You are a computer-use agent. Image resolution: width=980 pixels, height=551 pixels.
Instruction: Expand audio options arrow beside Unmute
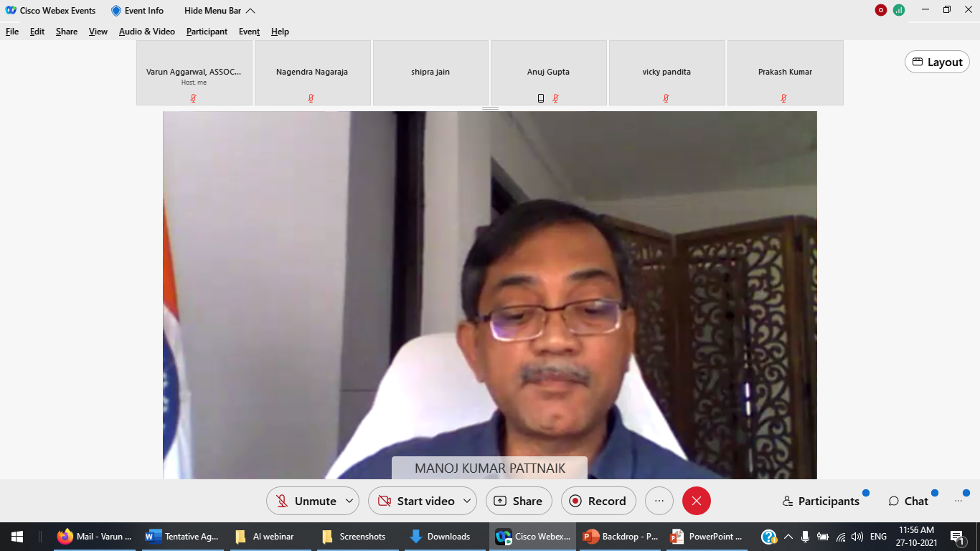click(349, 501)
